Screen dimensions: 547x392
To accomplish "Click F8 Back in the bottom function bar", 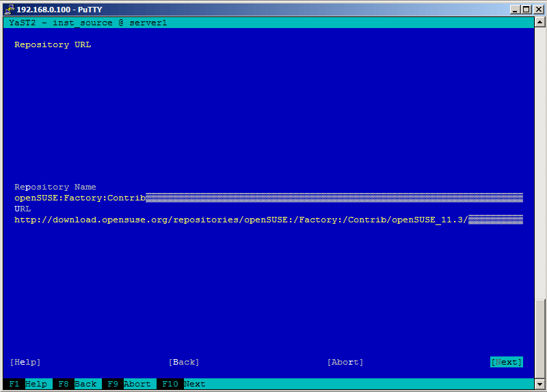I will tap(77, 384).
